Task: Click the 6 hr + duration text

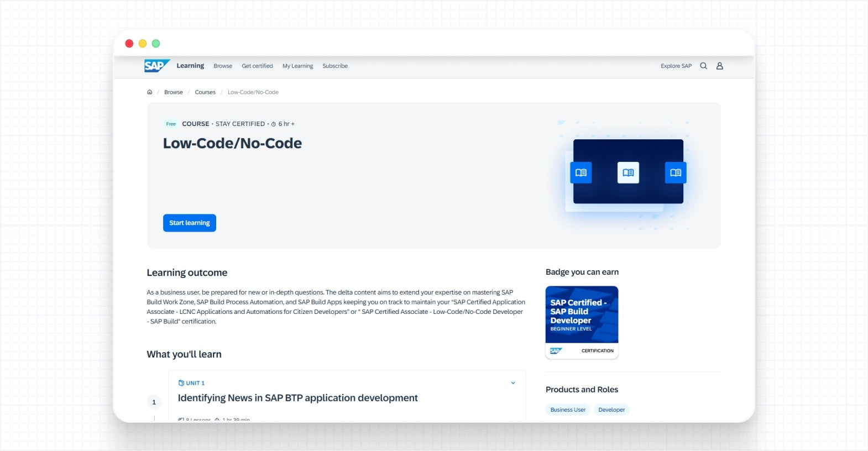Action: point(286,124)
